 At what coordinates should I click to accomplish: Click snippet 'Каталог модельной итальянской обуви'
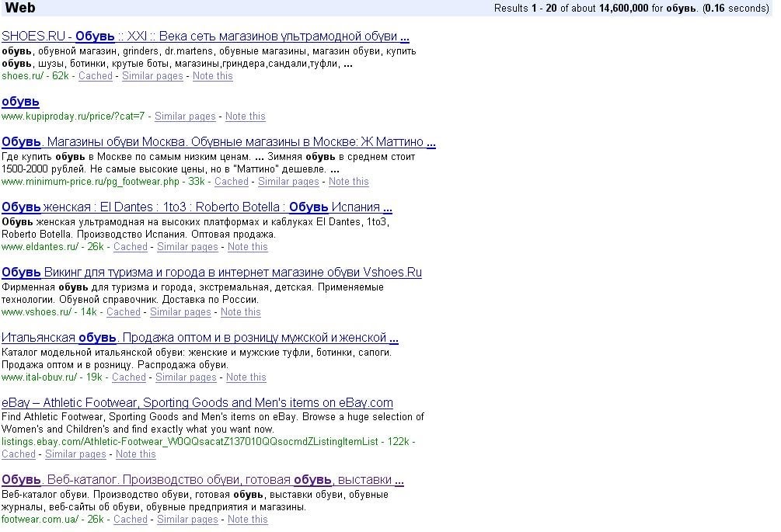(x=197, y=352)
